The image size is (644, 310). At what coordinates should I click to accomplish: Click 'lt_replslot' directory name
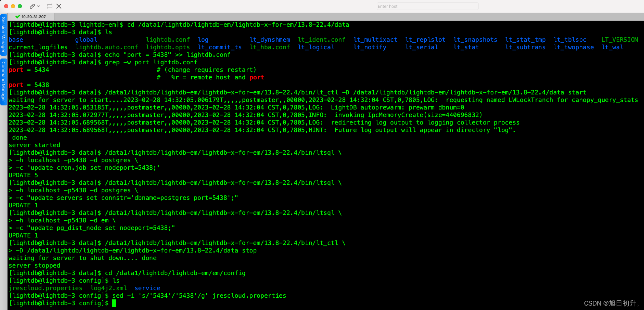coord(425,40)
